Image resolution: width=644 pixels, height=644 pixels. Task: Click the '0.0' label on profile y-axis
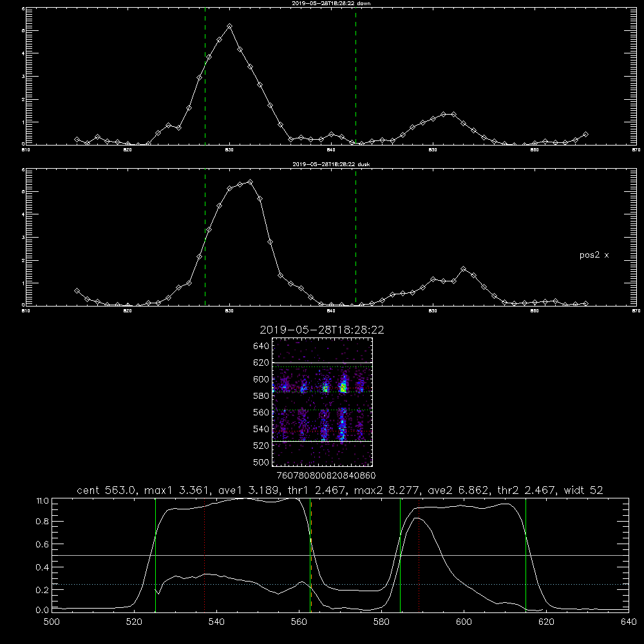(43, 611)
